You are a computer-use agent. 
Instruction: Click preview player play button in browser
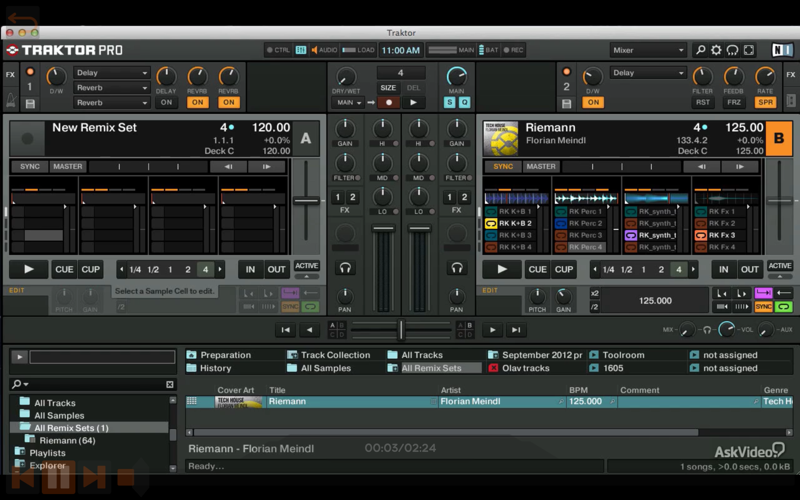click(x=19, y=357)
